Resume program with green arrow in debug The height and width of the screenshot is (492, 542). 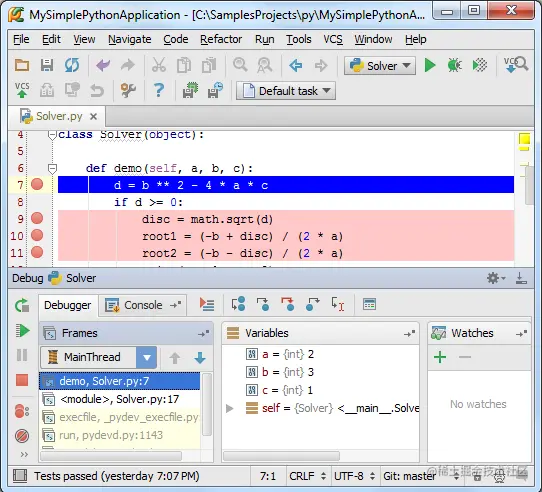tap(22, 331)
